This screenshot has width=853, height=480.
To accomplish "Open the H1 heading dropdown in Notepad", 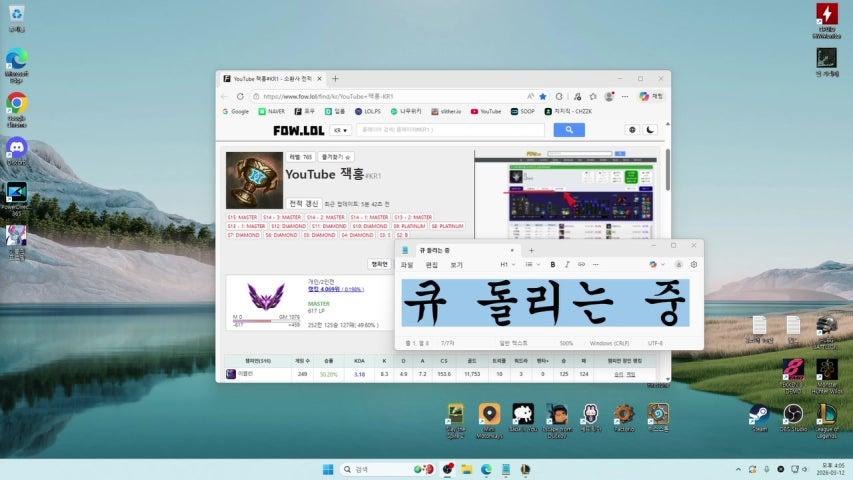I will point(507,264).
